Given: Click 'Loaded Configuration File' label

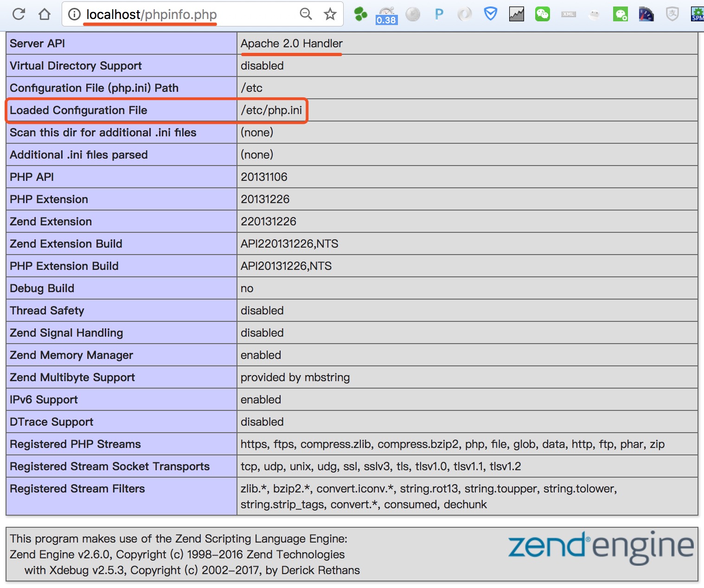Looking at the screenshot, I should point(78,110).
